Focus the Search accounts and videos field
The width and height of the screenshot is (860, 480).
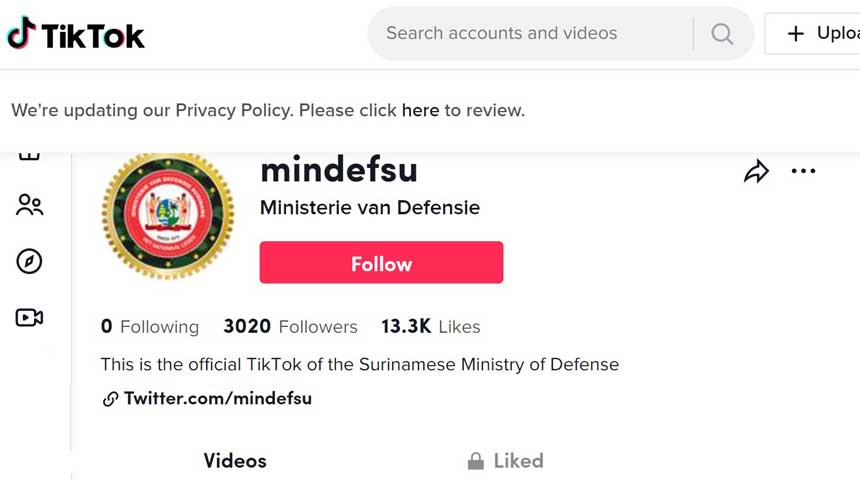point(530,34)
